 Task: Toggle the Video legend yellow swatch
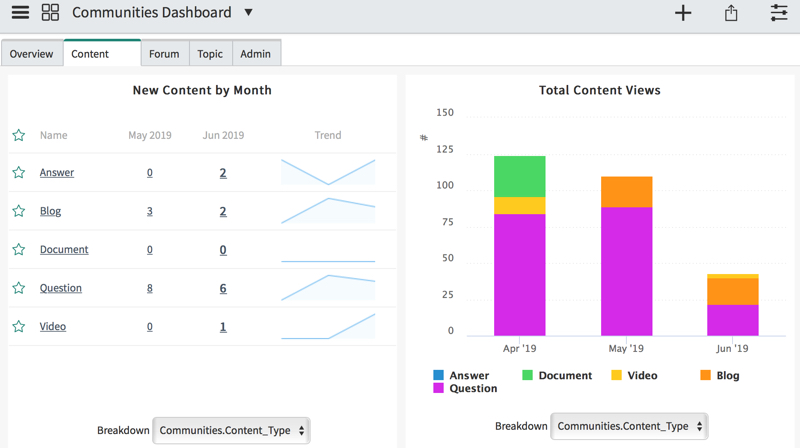point(616,375)
